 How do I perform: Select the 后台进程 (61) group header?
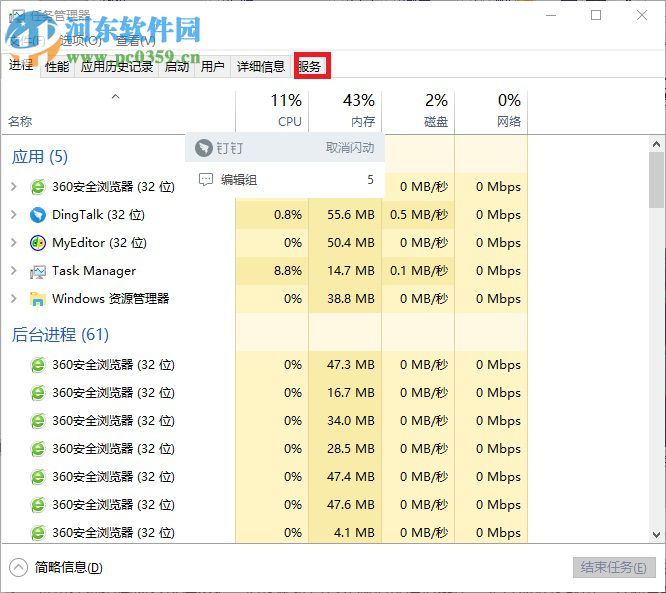pos(60,335)
